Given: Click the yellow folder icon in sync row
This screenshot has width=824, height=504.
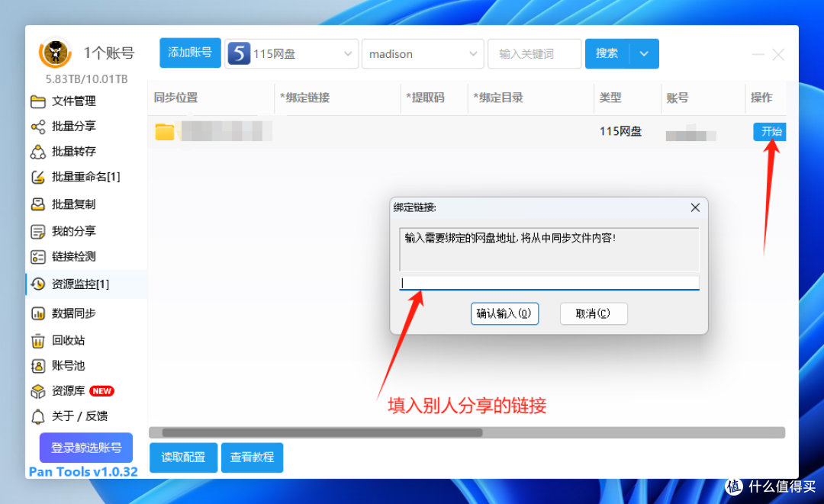Looking at the screenshot, I should [x=165, y=131].
